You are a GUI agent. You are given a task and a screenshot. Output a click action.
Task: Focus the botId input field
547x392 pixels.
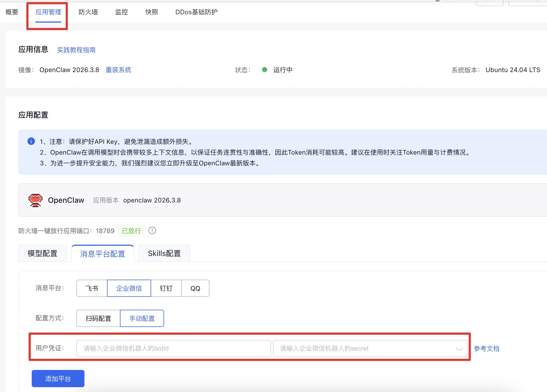(x=173, y=348)
